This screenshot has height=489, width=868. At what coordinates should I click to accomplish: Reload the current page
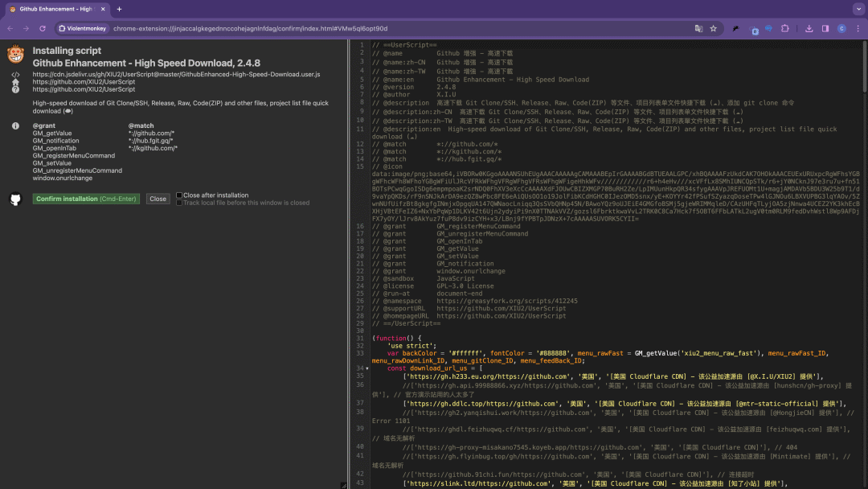coord(42,28)
